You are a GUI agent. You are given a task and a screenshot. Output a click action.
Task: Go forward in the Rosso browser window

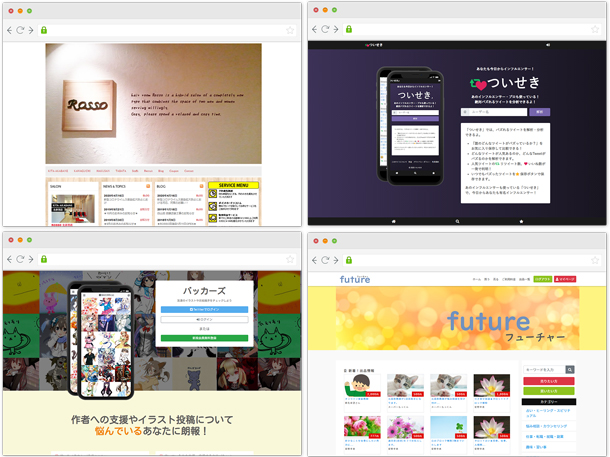click(x=31, y=30)
